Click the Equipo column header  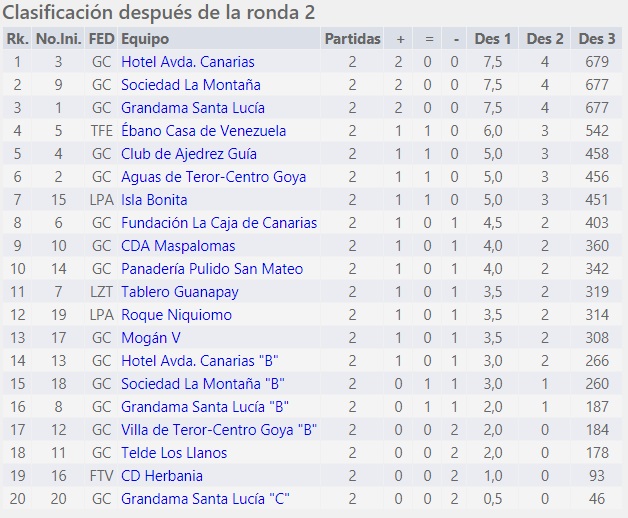145,39
